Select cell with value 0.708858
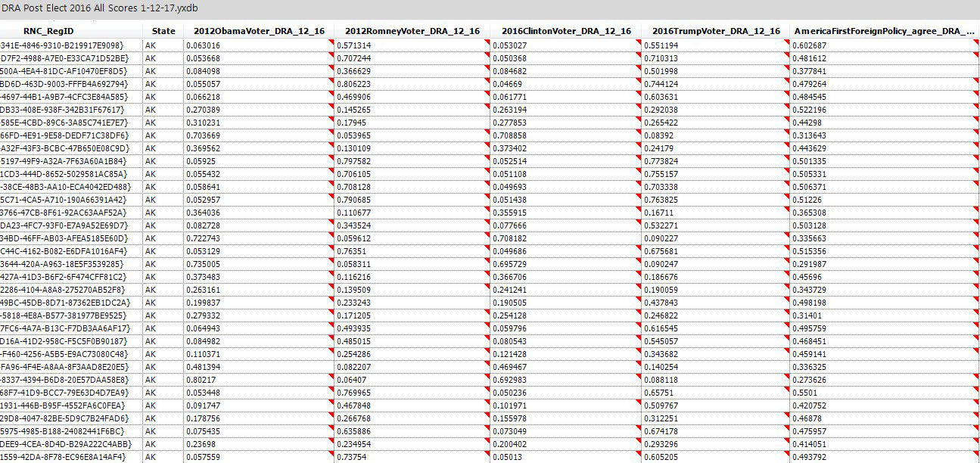The height and width of the screenshot is (463, 980). click(x=566, y=135)
